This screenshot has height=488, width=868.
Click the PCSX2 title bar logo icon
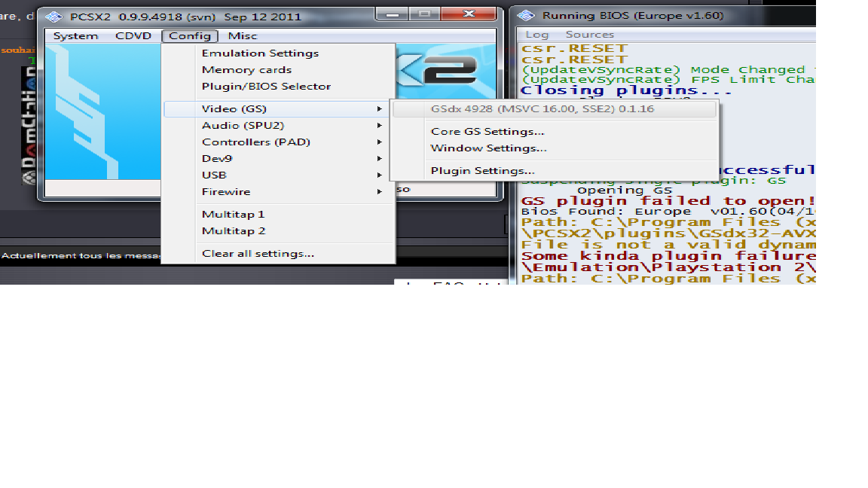53,17
